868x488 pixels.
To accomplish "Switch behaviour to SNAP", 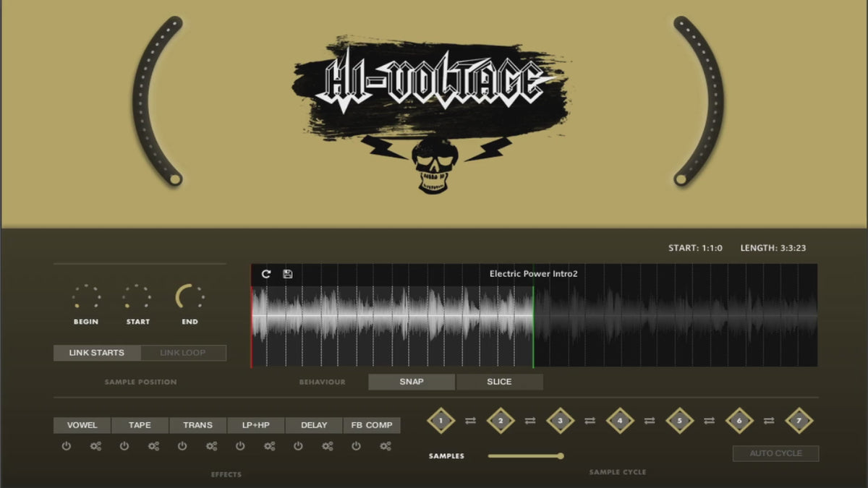I will click(x=412, y=382).
